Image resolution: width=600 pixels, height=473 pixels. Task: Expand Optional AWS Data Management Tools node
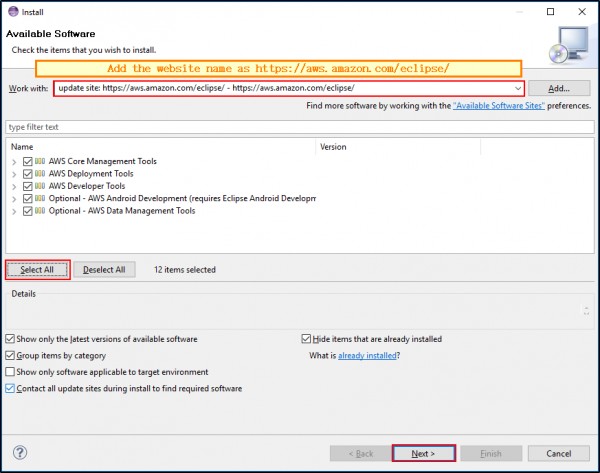click(x=14, y=211)
